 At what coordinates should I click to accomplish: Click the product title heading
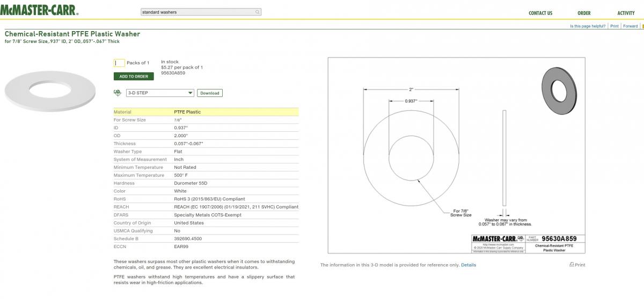click(x=72, y=34)
